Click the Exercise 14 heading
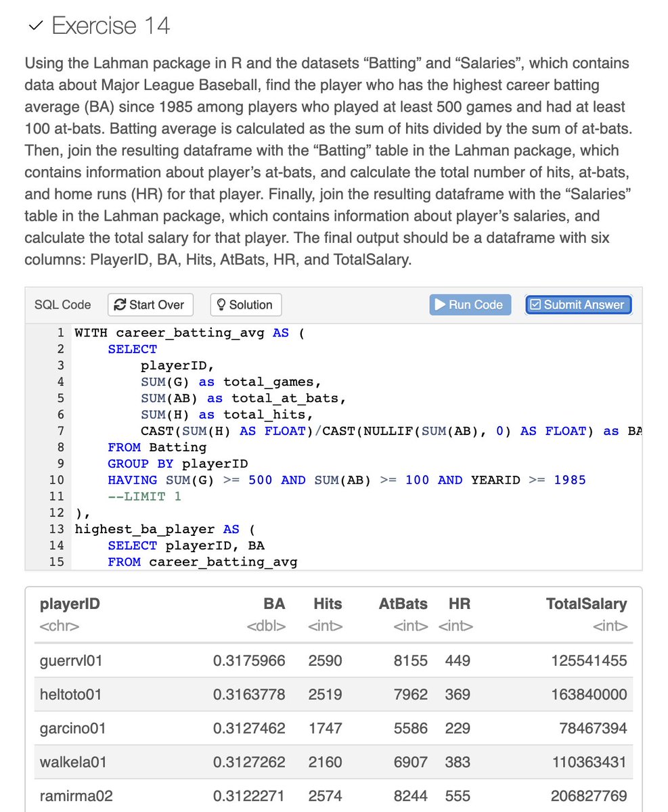668x812 pixels. 110,26
